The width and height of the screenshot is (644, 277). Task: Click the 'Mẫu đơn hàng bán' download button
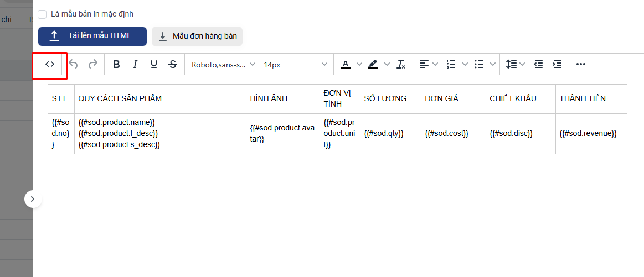[x=197, y=36]
